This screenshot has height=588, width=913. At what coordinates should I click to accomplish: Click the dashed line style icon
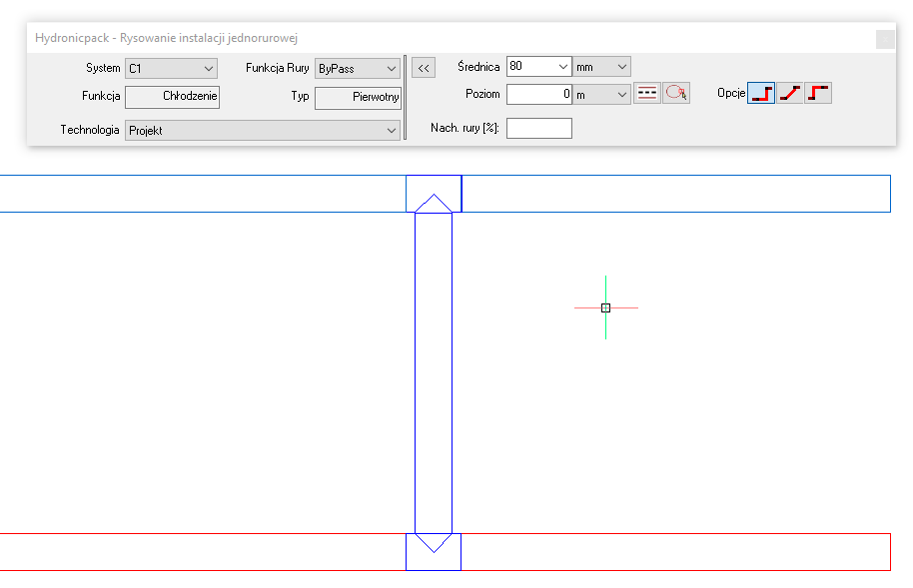pyautogui.click(x=647, y=93)
